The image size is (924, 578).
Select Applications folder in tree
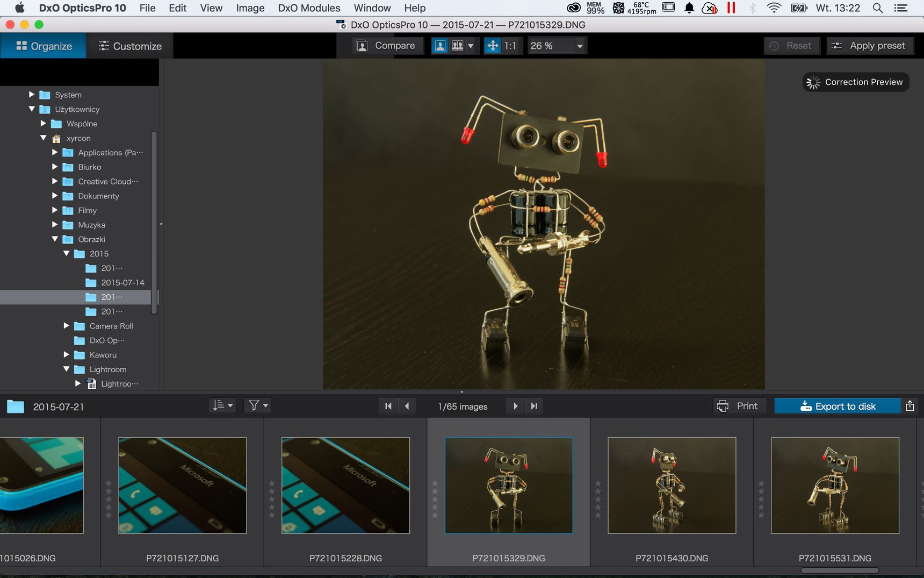click(110, 153)
